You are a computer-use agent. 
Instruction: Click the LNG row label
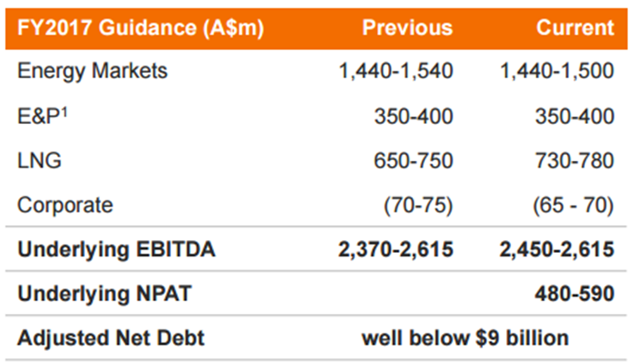(40, 161)
